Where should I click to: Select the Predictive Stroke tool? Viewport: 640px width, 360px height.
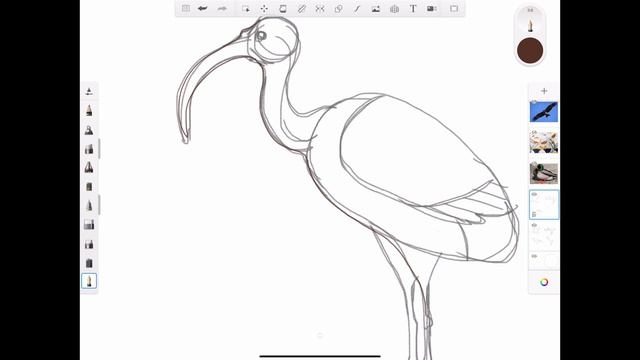pos(357,8)
